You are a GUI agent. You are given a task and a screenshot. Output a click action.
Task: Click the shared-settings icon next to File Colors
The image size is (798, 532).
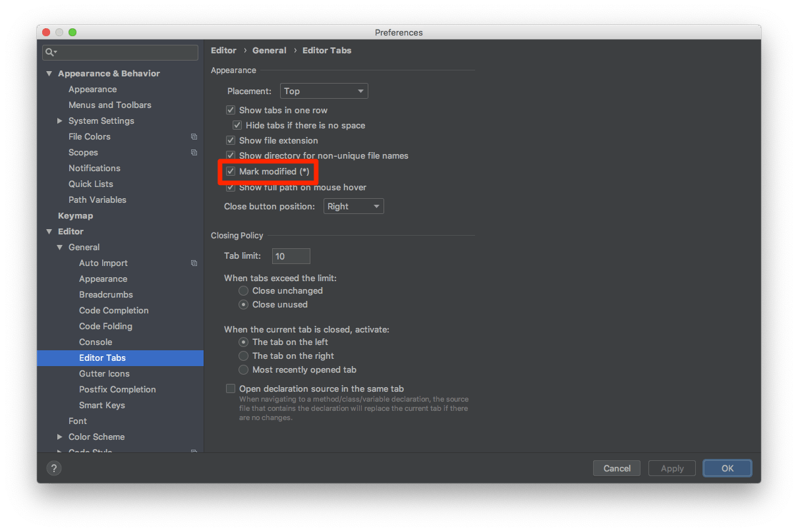(194, 136)
